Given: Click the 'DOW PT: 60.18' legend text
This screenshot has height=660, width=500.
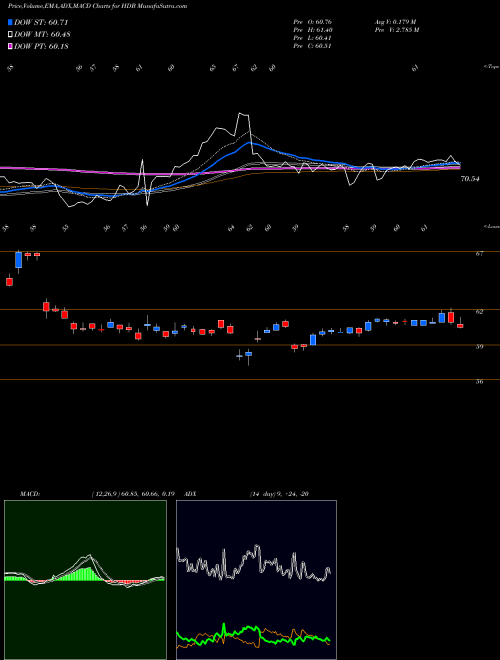Looking at the screenshot, I should coord(41,46).
